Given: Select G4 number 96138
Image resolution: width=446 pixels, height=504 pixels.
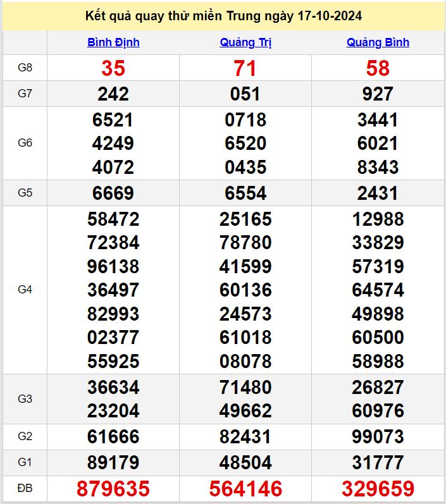Looking at the screenshot, I should tap(113, 266).
